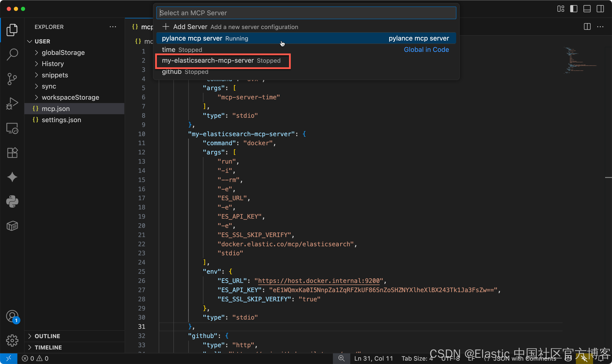The height and width of the screenshot is (364, 612).
Task: Select pylance mcp server Running entry
Action: click(306, 38)
